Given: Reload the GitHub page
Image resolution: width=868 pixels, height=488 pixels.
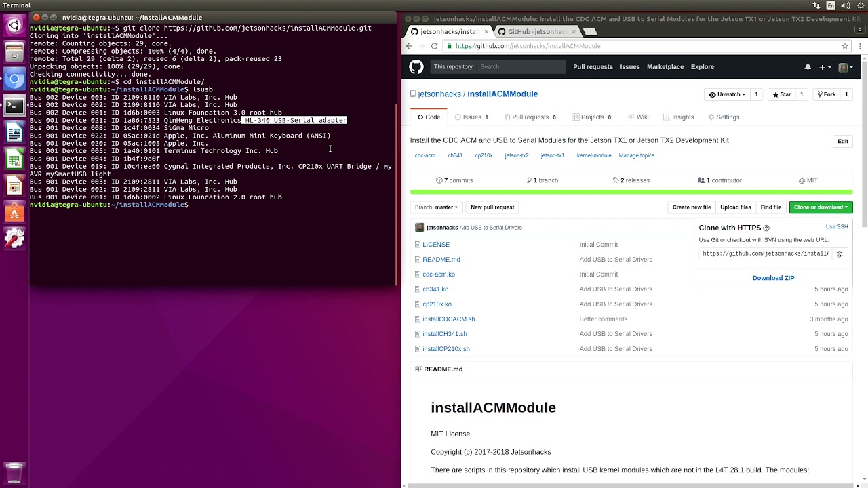Looking at the screenshot, I should (x=434, y=46).
